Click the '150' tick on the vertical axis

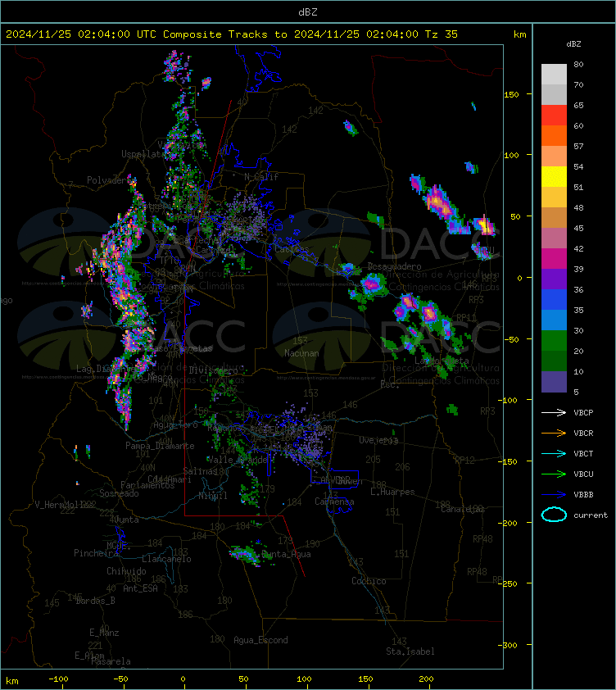coord(511,94)
